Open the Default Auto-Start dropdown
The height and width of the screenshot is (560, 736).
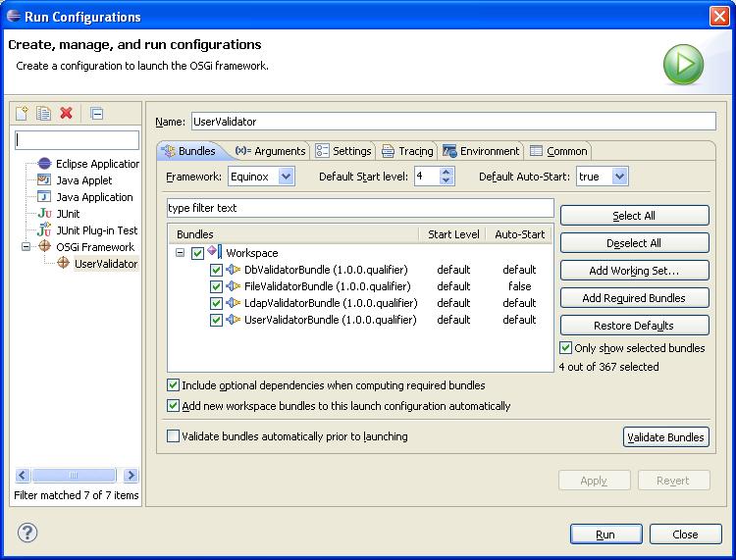[619, 177]
